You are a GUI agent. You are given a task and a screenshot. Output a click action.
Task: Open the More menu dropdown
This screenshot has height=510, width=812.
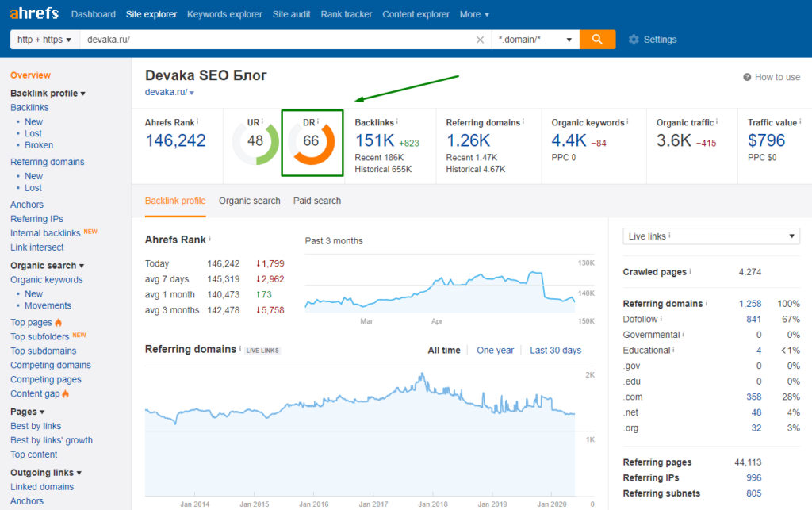[474, 14]
